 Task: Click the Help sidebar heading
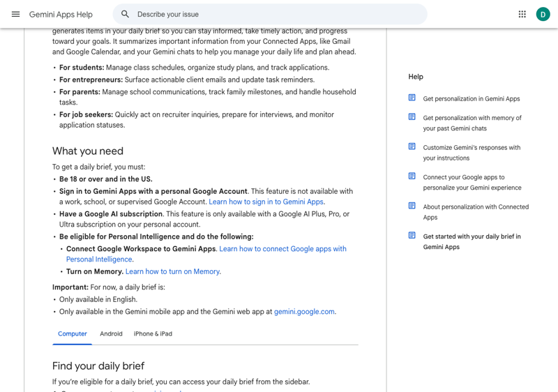(x=416, y=77)
